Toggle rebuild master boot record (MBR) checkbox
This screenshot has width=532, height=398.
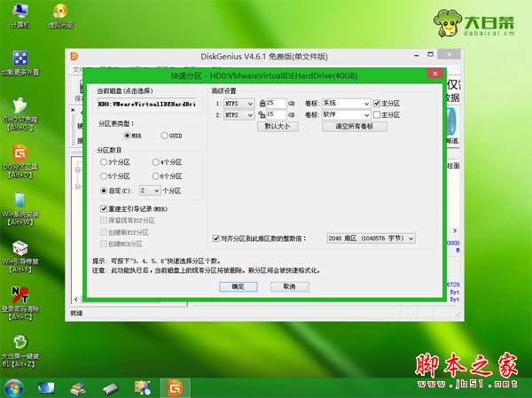[104, 209]
